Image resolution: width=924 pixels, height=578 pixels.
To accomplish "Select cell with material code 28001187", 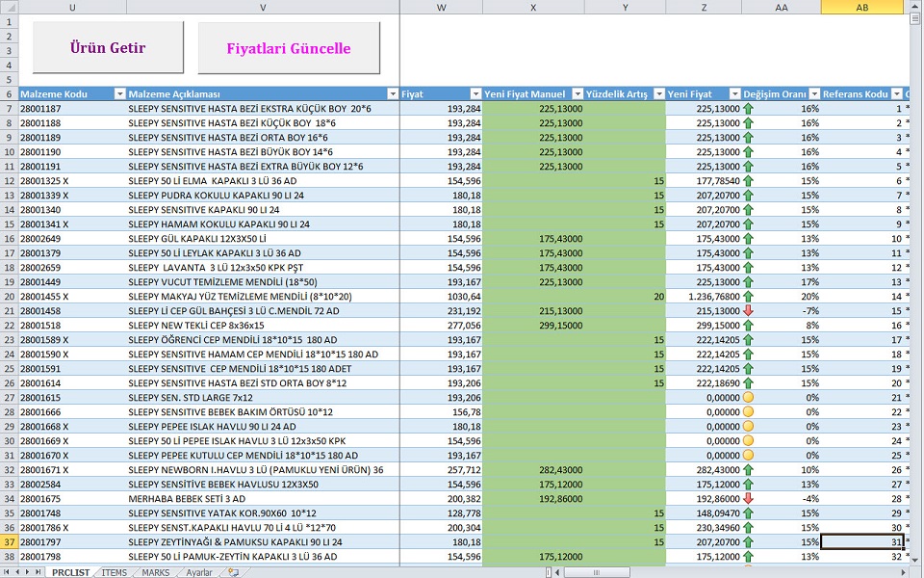I will 72,109.
